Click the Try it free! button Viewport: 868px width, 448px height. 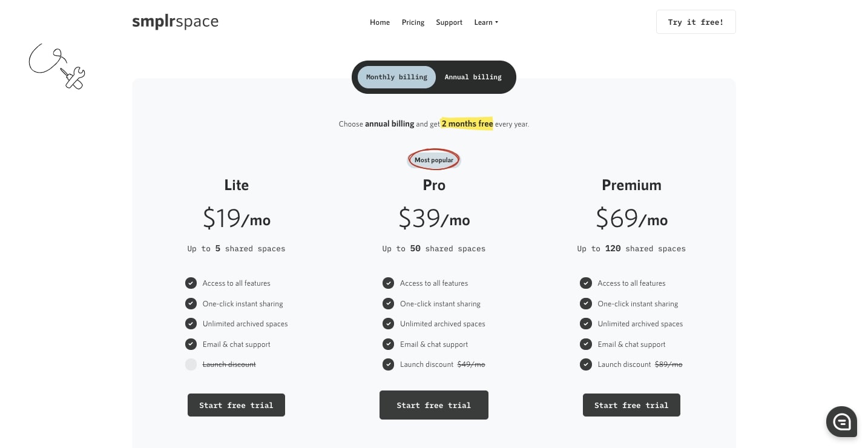click(x=695, y=22)
